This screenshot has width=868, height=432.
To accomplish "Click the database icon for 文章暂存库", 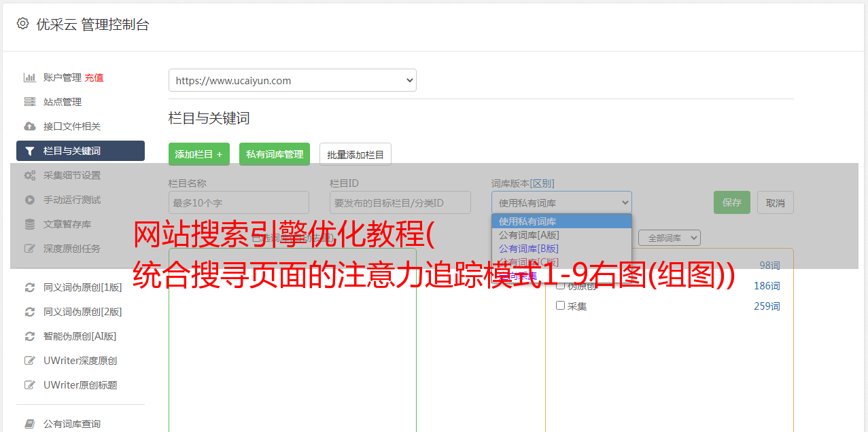I will (x=30, y=224).
